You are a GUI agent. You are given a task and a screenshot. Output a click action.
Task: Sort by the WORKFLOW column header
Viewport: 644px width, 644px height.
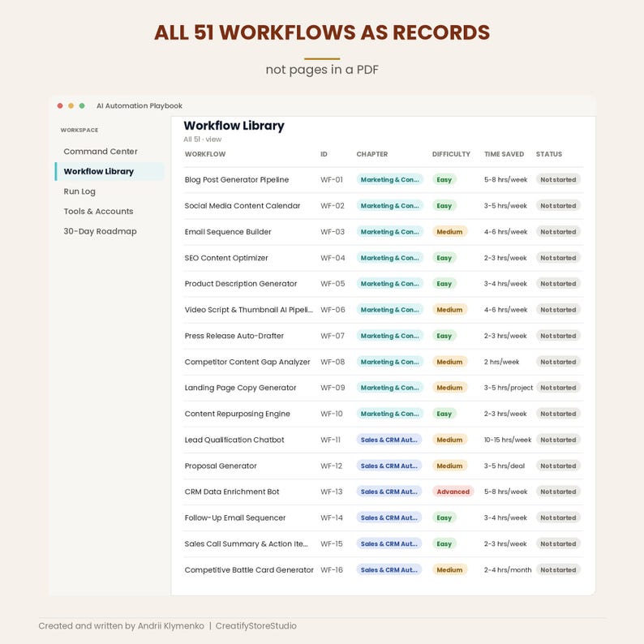pos(205,154)
